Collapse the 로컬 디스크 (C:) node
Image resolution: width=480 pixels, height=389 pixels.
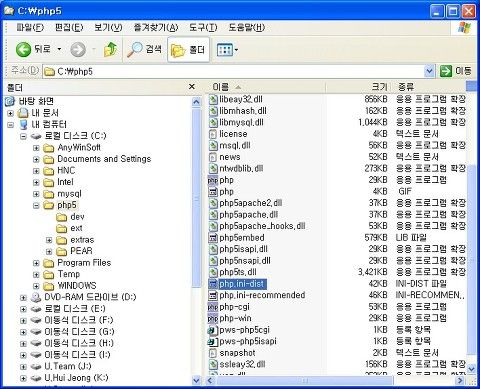(23, 136)
